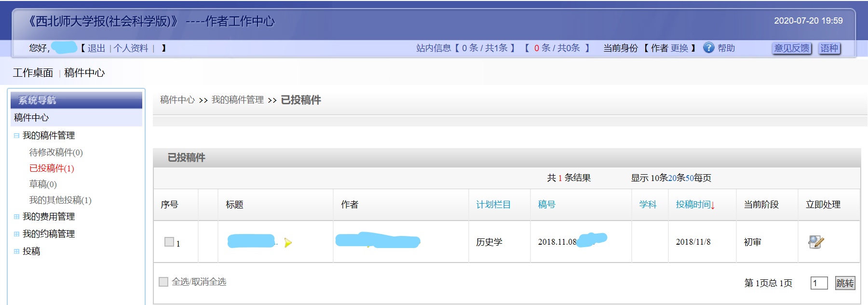Screen dimensions: 868x305
Task: Sort by 稿号 column header
Action: coord(547,205)
